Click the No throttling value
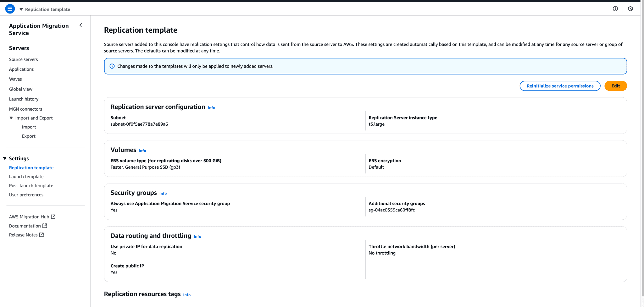 click(382, 253)
